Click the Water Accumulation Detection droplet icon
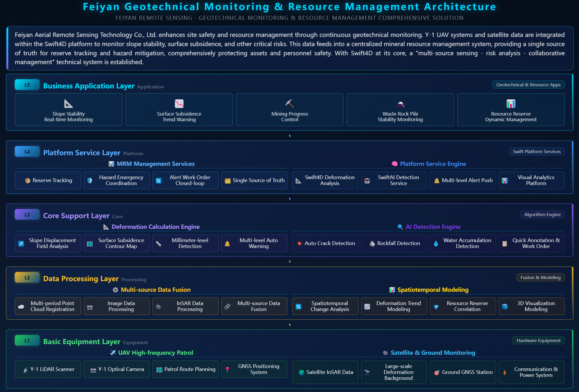This screenshot has height=392, width=579. [x=436, y=244]
